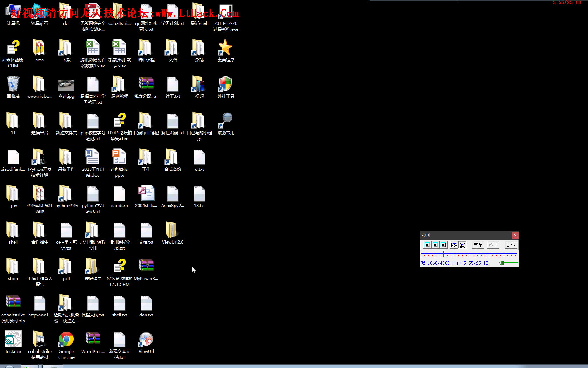Image resolution: width=588 pixels, height=368 pixels.
Task: Select the 迪科模板.pptx presentation
Action: point(120,163)
